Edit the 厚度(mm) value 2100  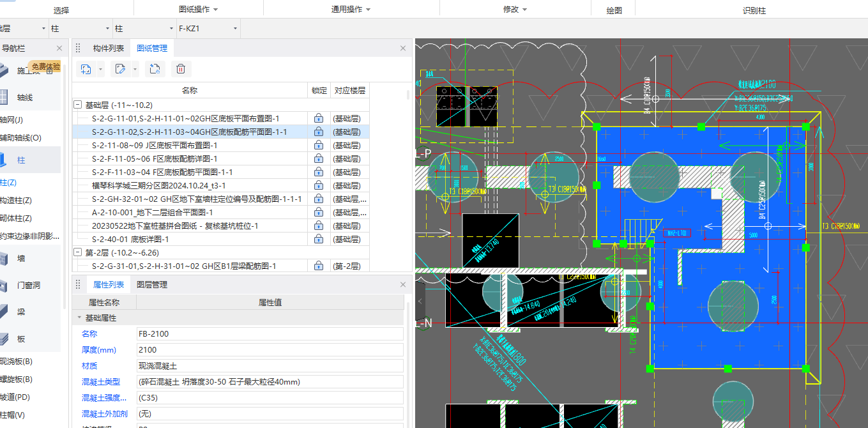pos(270,349)
